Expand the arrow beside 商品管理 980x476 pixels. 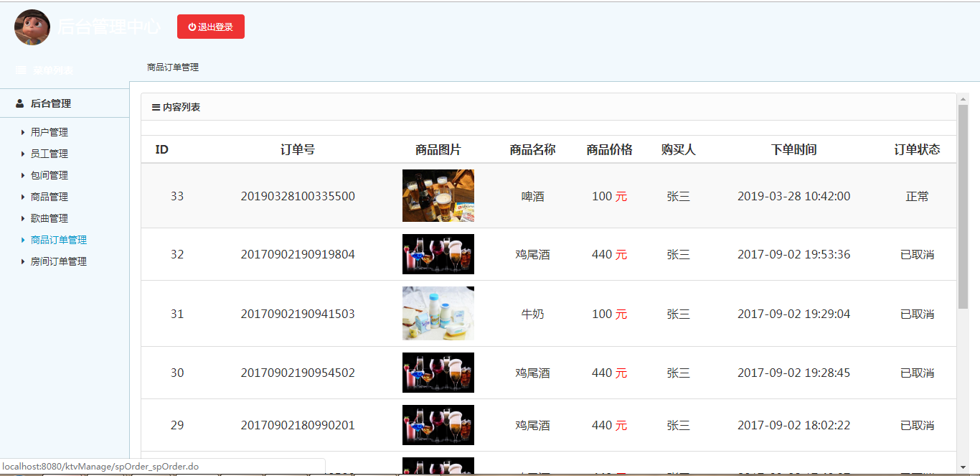pyautogui.click(x=23, y=197)
